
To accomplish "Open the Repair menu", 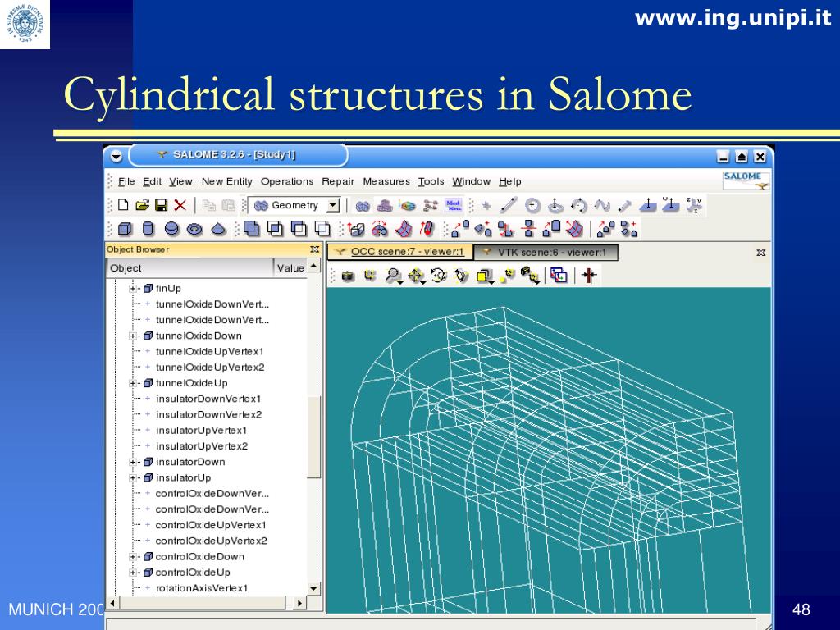I will click(x=338, y=181).
